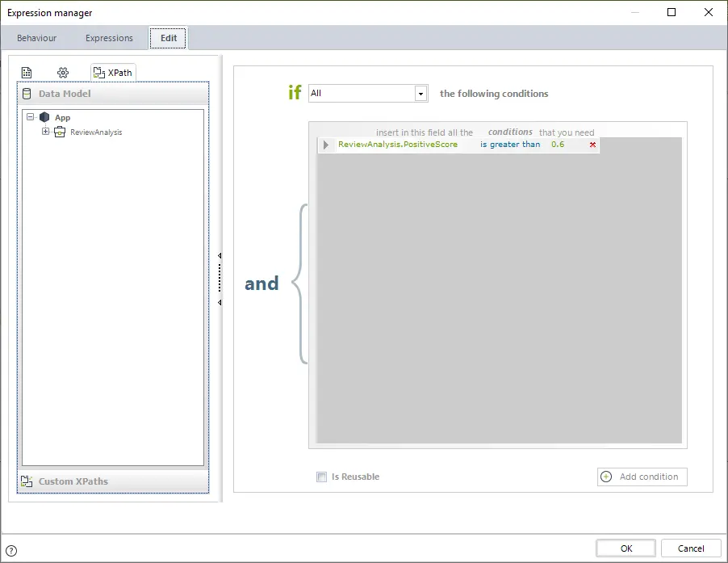Click the dropdown arrow next to All
728x563 pixels.
pos(420,94)
